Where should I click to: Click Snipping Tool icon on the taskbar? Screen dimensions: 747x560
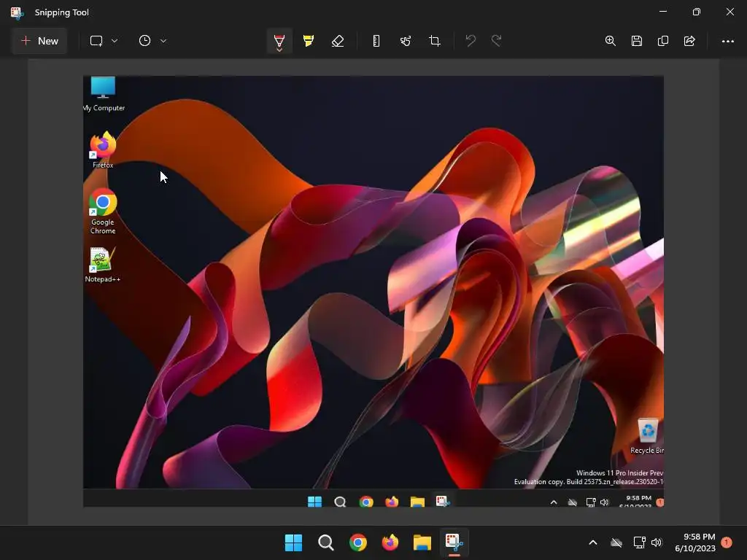point(454,542)
